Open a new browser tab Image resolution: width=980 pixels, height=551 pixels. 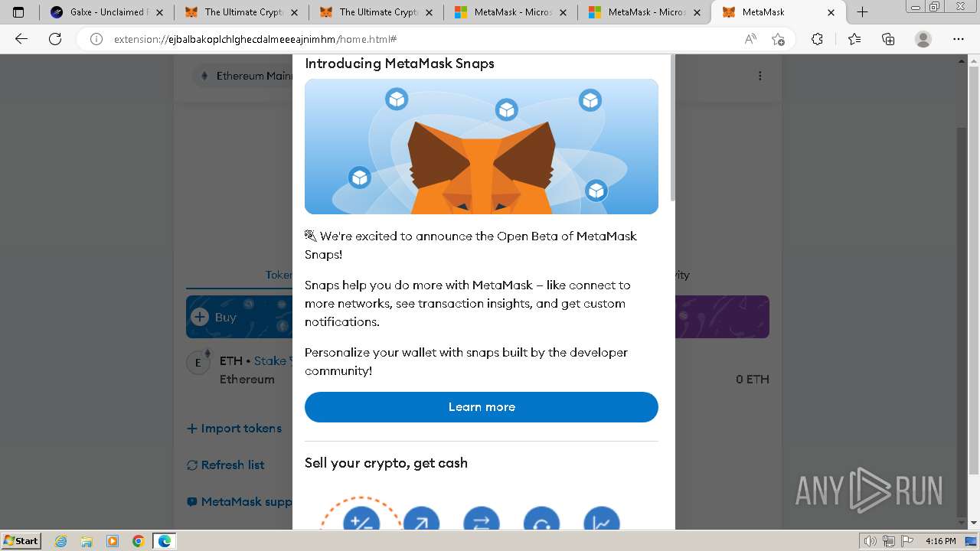862,12
